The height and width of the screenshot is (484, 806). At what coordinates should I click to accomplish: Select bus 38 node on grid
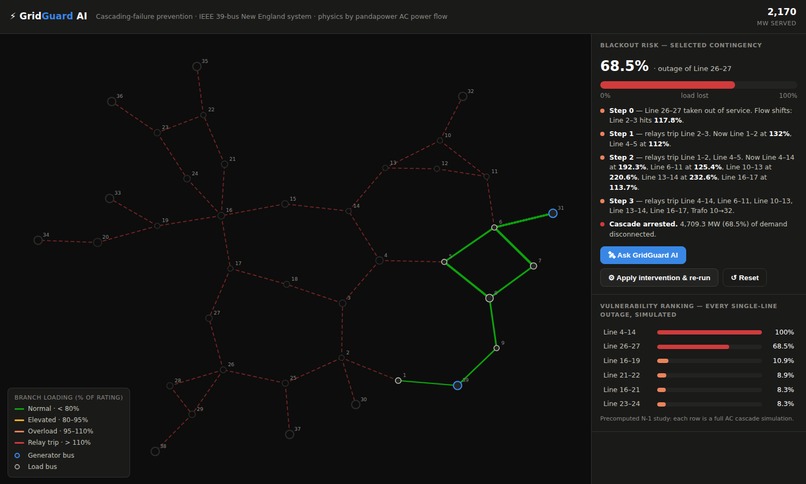155,451
